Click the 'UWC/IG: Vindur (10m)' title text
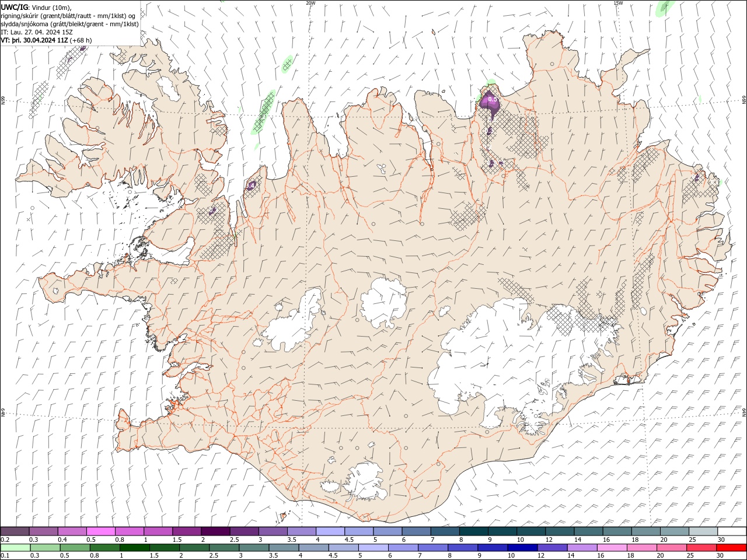This screenshot has width=747, height=560. tap(36, 7)
